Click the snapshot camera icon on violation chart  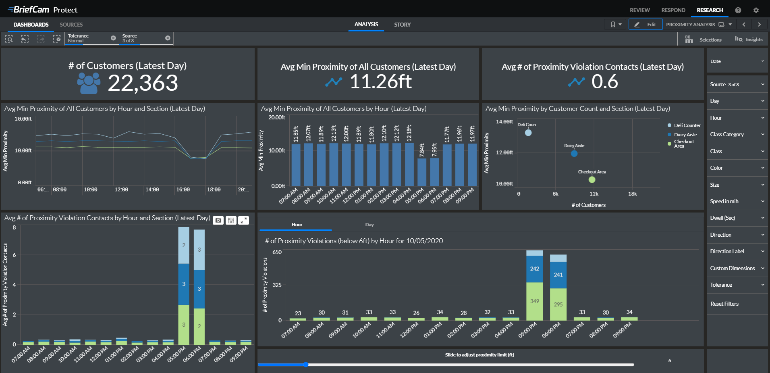[x=219, y=221]
